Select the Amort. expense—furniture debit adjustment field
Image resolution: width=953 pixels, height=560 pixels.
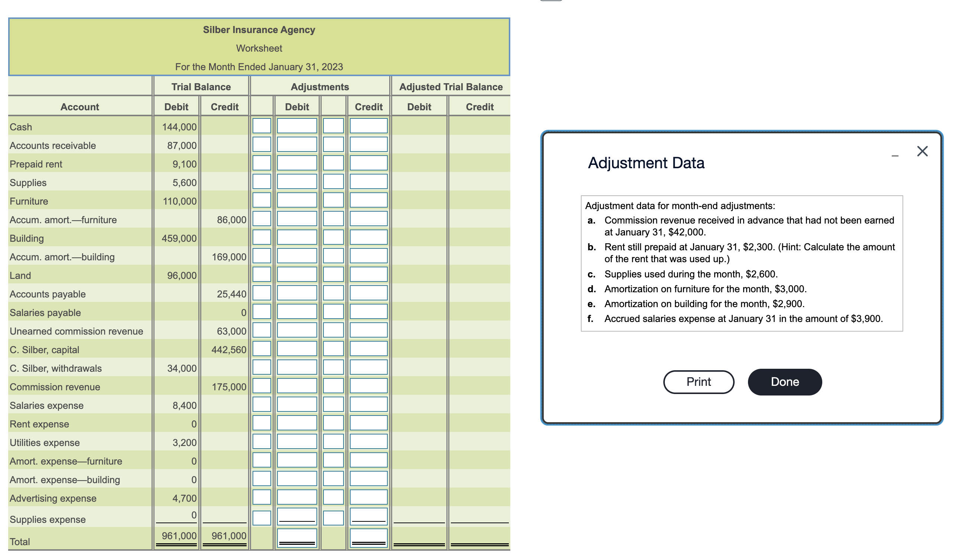297,460
